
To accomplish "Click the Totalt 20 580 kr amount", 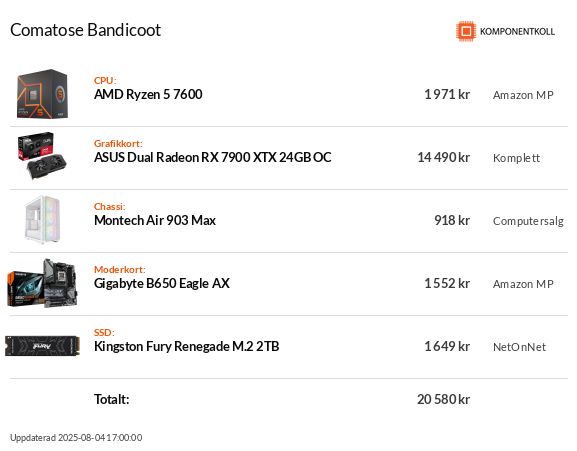I will pyautogui.click(x=443, y=399).
